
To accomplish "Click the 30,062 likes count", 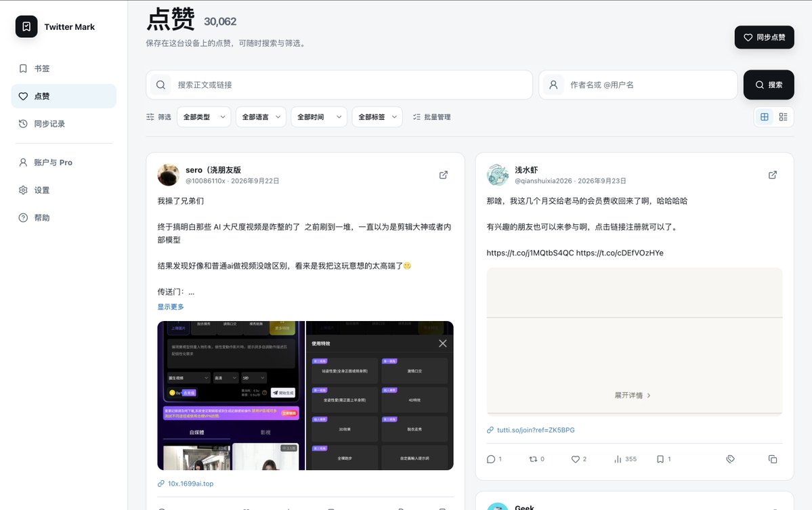I will [220, 22].
